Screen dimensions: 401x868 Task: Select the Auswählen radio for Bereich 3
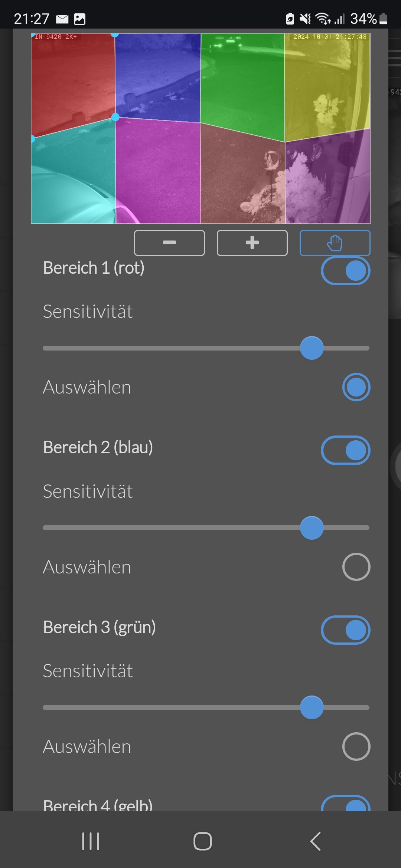356,746
